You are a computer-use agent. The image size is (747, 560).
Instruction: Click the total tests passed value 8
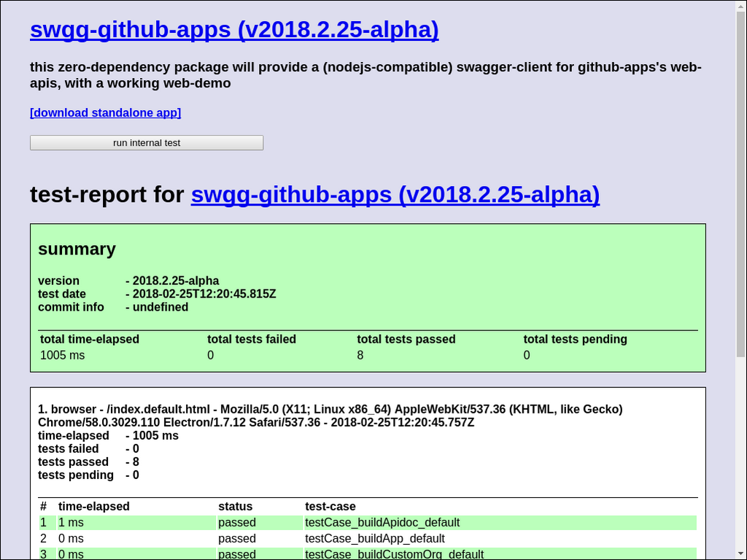360,355
